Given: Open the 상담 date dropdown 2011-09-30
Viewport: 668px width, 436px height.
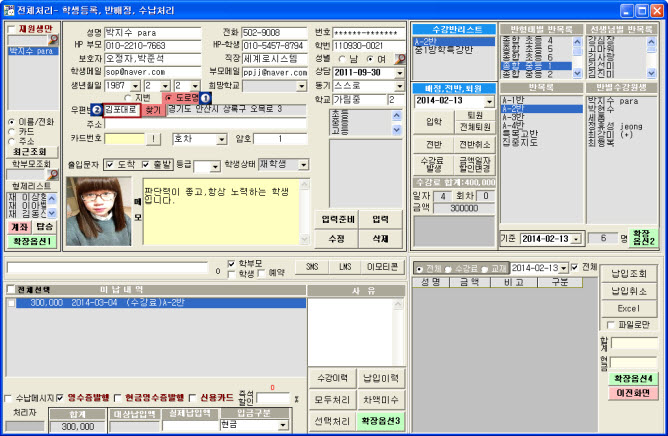Looking at the screenshot, I should [x=399, y=73].
